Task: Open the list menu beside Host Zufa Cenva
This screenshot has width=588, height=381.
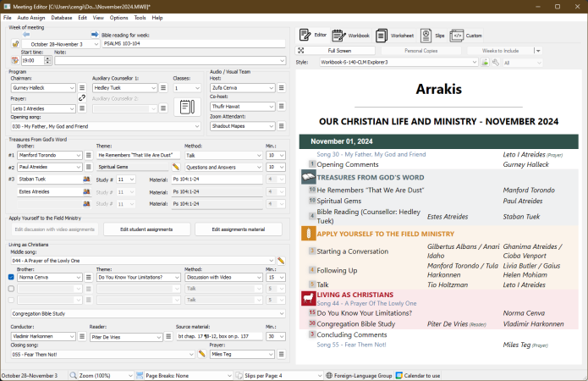Action: tap(281, 88)
